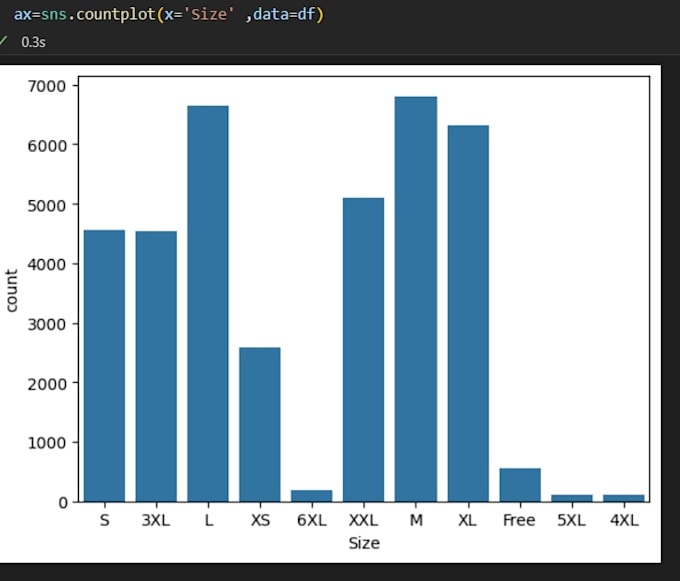Click the 7000 y-axis tick label
680x581 pixels.
47,86
